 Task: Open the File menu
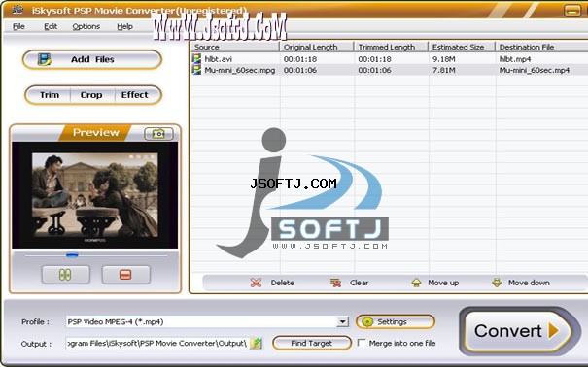(18, 26)
